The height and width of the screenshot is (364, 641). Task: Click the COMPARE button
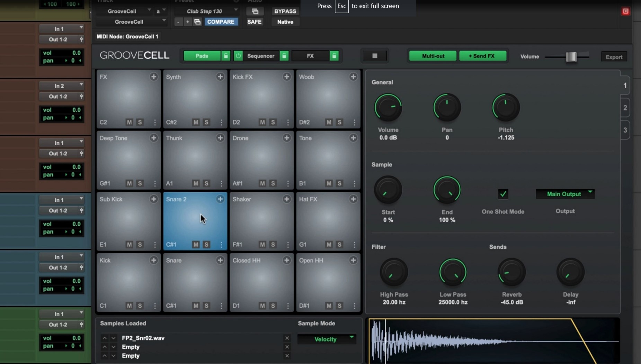pyautogui.click(x=221, y=22)
